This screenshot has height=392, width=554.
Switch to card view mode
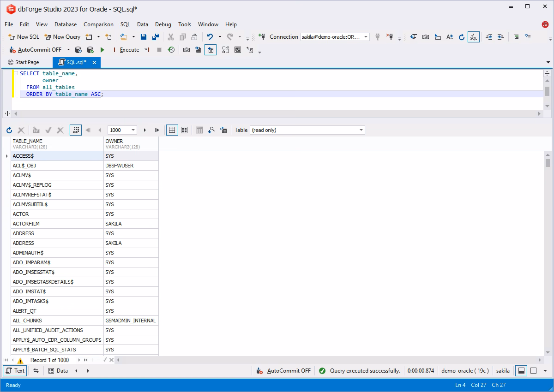point(184,131)
